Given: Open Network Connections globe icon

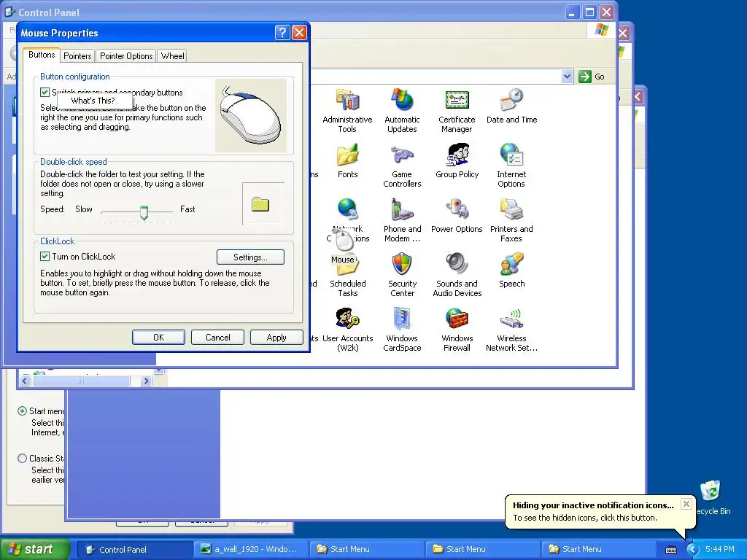Looking at the screenshot, I should [347, 209].
